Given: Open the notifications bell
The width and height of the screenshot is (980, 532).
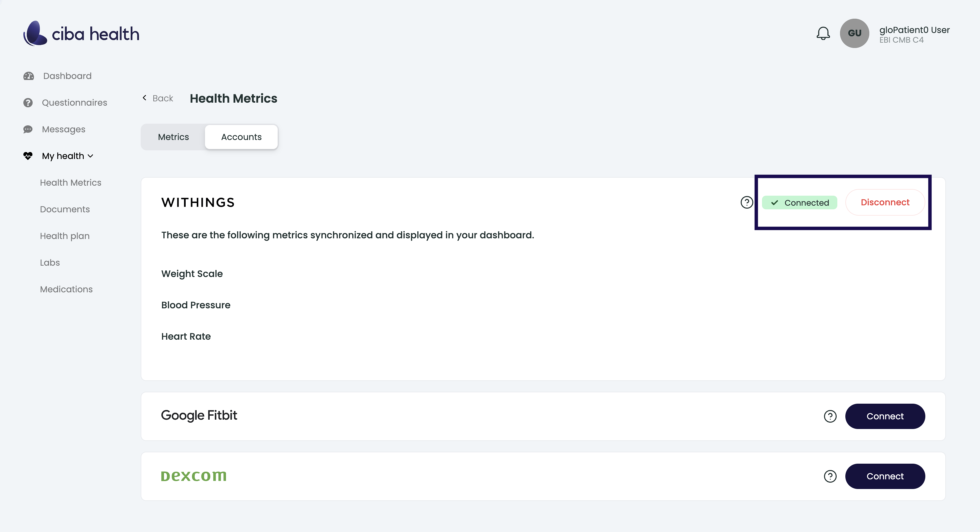Looking at the screenshot, I should pos(823,33).
